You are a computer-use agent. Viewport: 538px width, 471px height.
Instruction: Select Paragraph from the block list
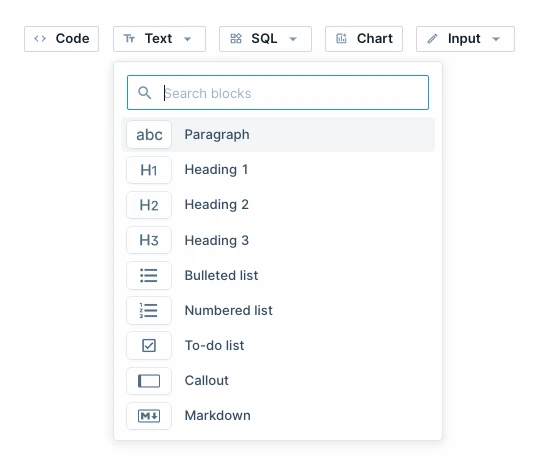point(278,134)
